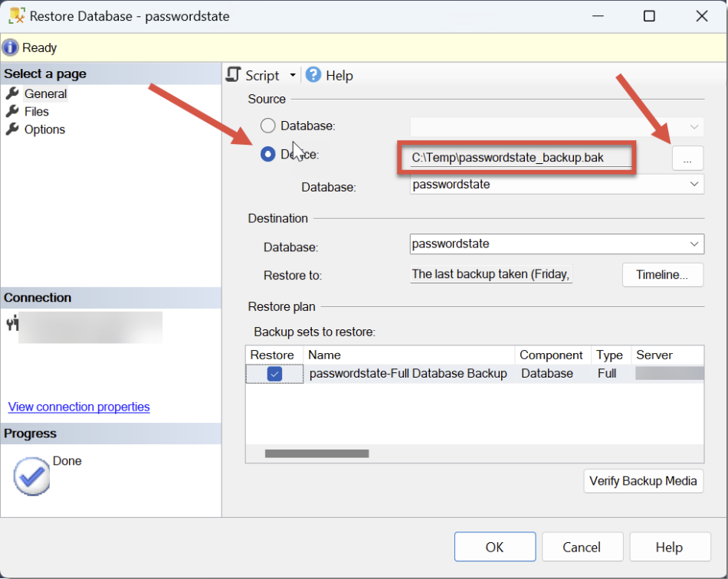Click the device browse ellipsis button
Image resolution: width=728 pixels, height=579 pixels.
687,159
